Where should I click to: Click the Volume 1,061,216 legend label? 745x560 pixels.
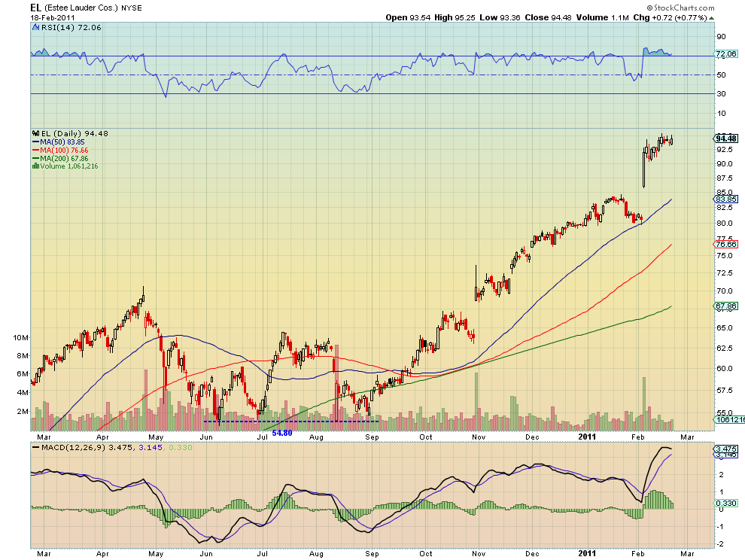click(69, 166)
